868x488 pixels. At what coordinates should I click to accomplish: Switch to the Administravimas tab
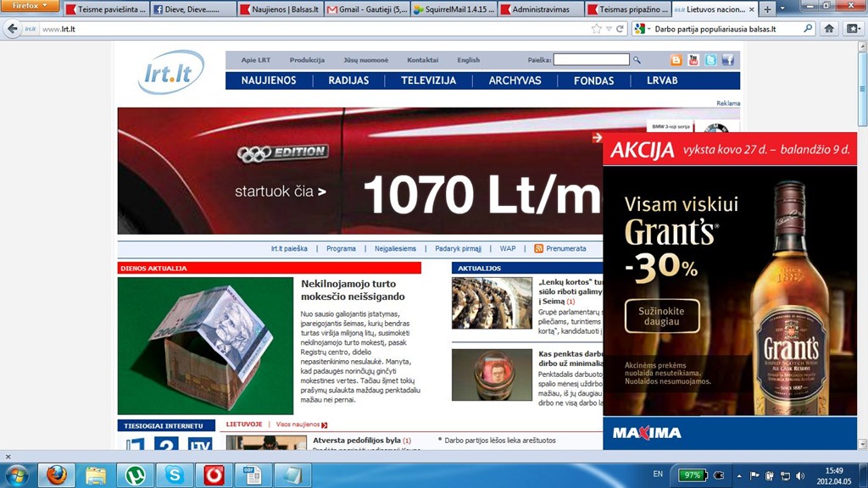[x=541, y=9]
